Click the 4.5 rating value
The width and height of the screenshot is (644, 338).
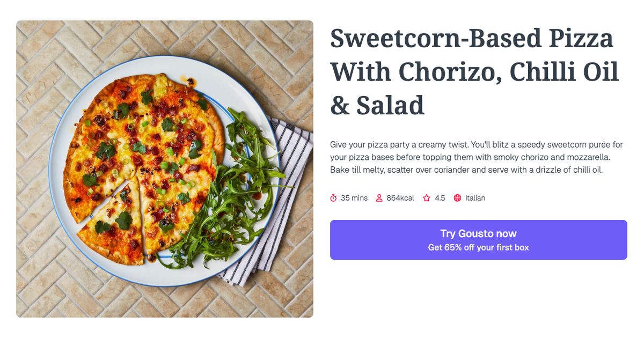pos(440,197)
